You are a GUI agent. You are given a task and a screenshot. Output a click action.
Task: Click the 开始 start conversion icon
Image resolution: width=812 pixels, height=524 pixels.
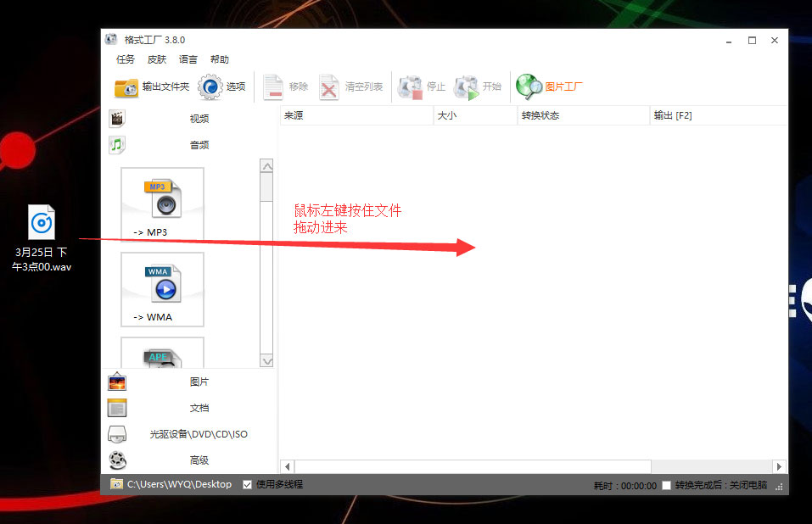(x=466, y=86)
